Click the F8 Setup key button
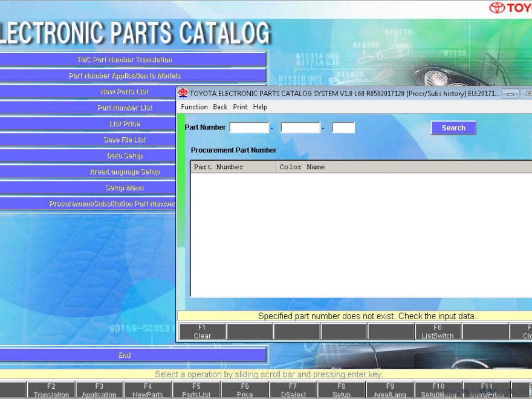532x399 pixels. (x=342, y=390)
